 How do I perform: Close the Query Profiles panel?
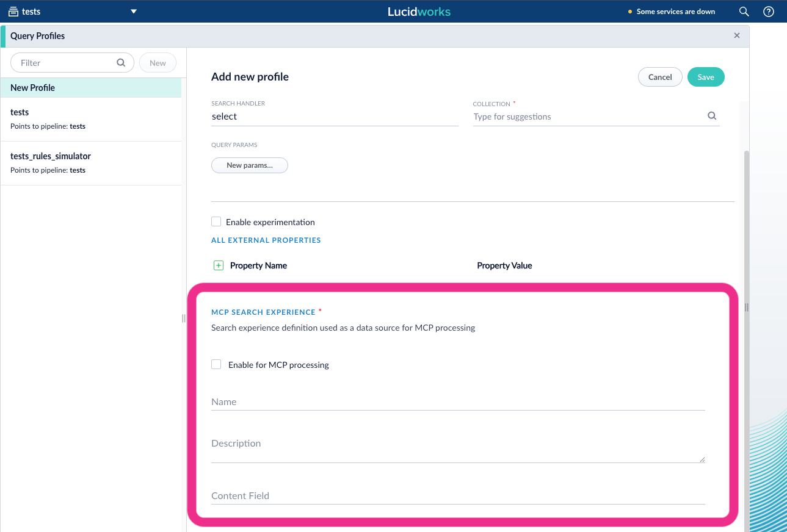[737, 35]
